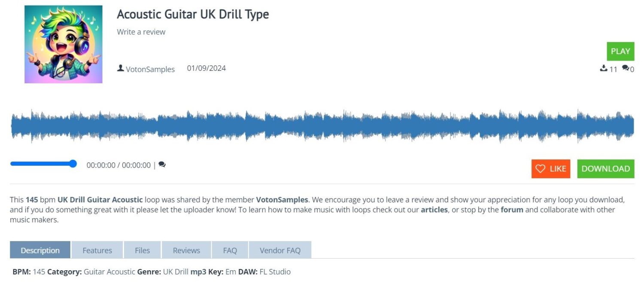Follow the forum link in the description
The height and width of the screenshot is (284, 644).
pyautogui.click(x=512, y=210)
